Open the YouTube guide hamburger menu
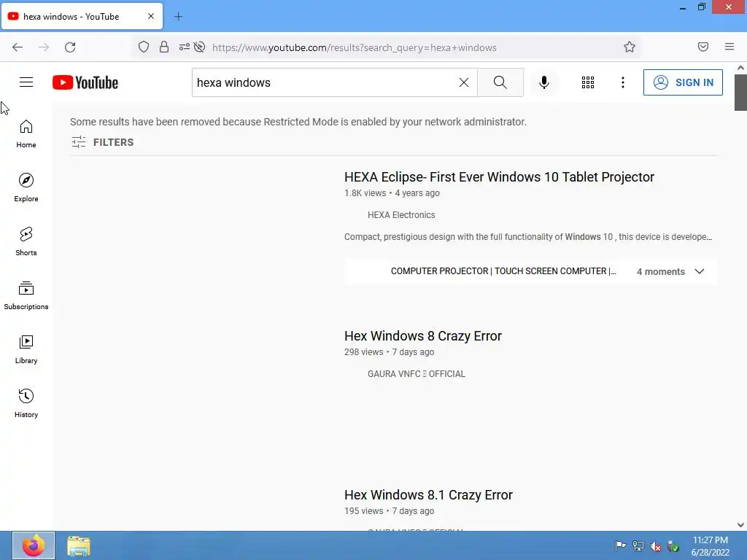 [26, 82]
